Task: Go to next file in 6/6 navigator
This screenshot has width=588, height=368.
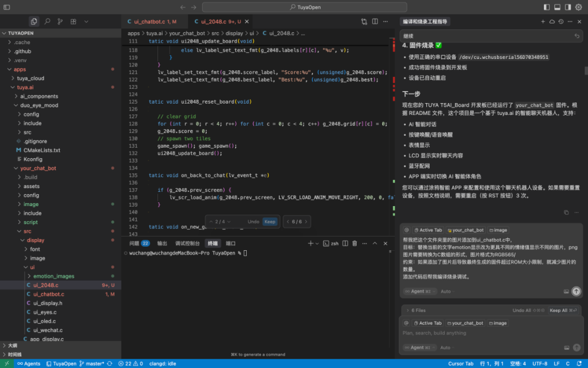Action: (x=306, y=221)
